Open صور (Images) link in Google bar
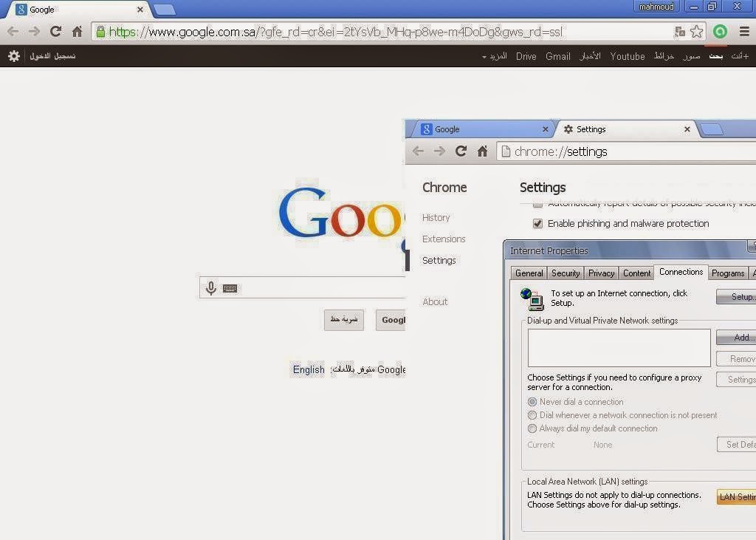 (691, 56)
